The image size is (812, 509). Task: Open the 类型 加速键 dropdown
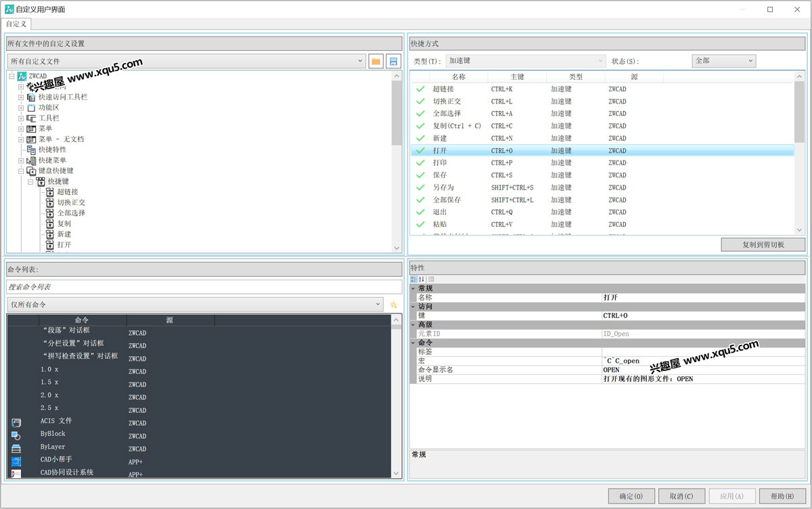(x=525, y=61)
